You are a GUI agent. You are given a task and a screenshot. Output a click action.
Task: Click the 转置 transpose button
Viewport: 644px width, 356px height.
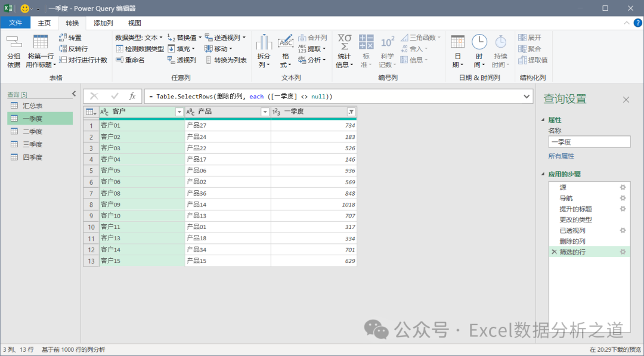tap(70, 38)
